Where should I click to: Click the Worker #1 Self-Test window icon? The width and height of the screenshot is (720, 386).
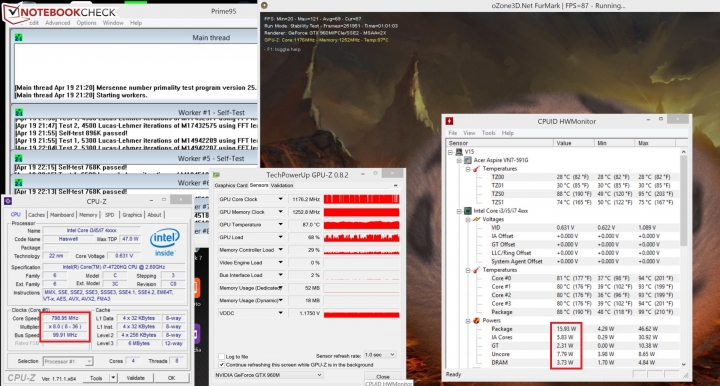point(18,112)
